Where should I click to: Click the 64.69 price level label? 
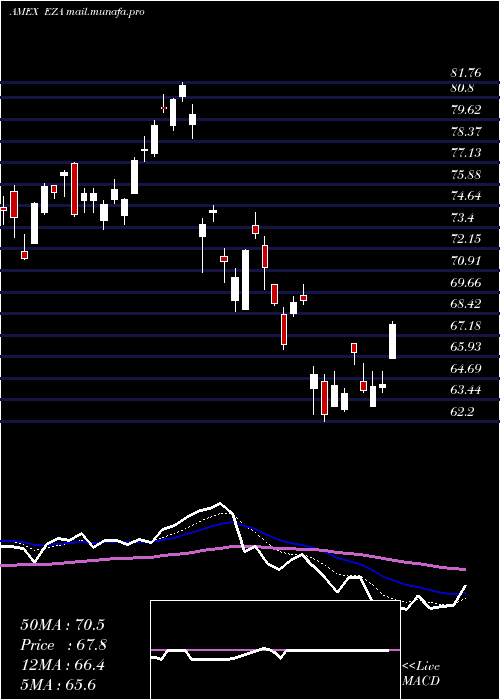pos(466,369)
